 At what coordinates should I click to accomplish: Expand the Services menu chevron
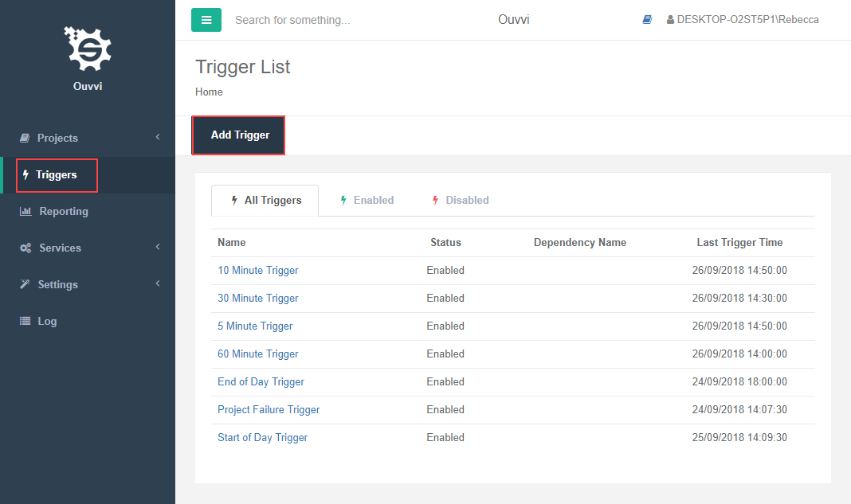[158, 247]
